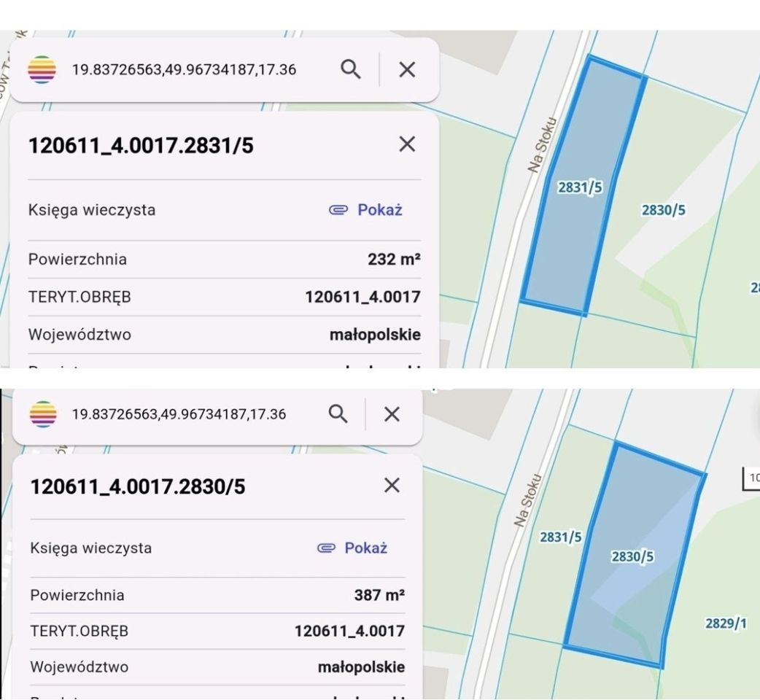Click the paperclip icon beside Pokaż in the 2831/5 panel
The width and height of the screenshot is (760, 700).
(x=338, y=210)
